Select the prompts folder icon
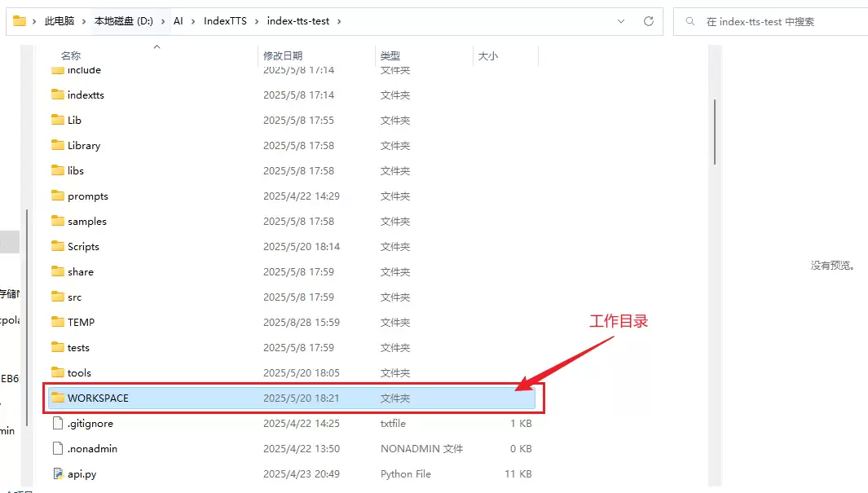Image resolution: width=868 pixels, height=493 pixels. pos(58,196)
